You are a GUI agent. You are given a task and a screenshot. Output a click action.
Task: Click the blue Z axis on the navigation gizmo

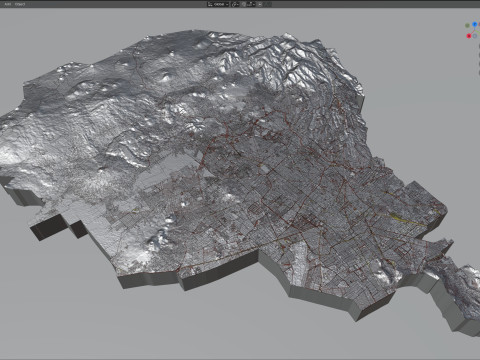click(x=475, y=24)
